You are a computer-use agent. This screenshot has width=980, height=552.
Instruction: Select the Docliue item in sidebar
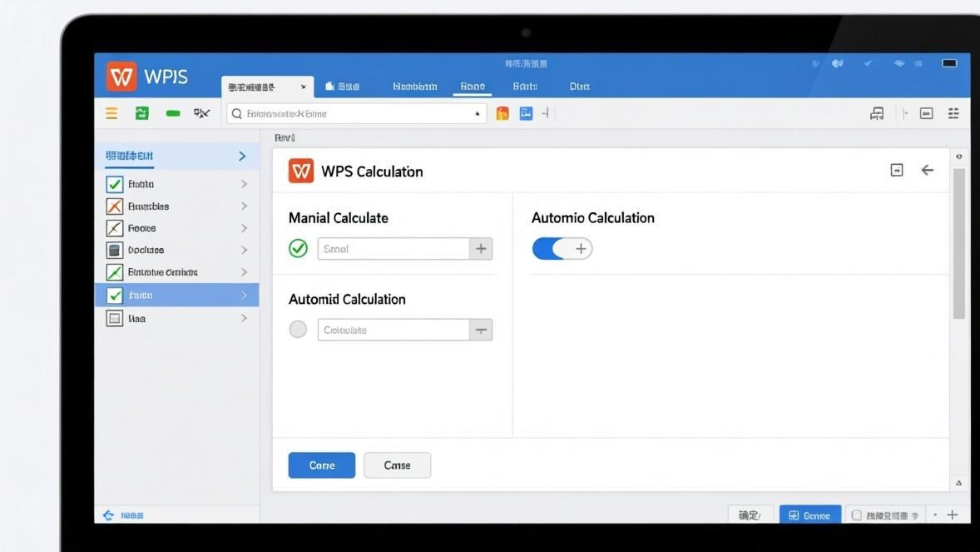(x=177, y=250)
